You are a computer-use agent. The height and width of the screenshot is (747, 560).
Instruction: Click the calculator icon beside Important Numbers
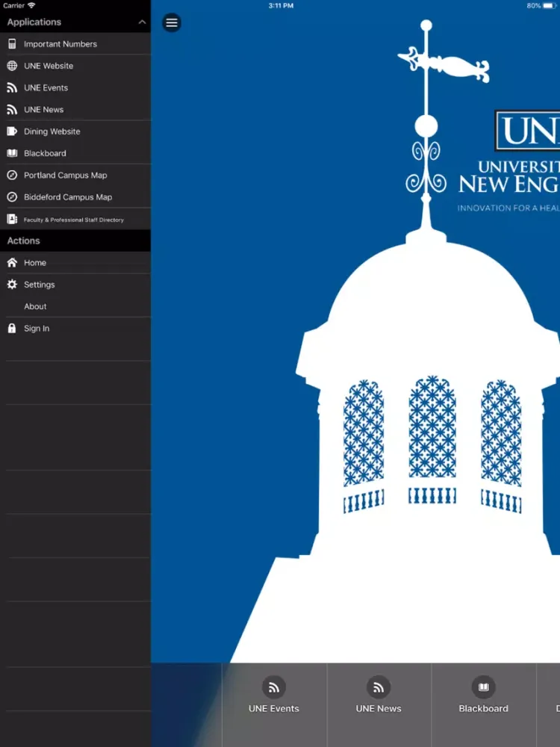coord(13,44)
